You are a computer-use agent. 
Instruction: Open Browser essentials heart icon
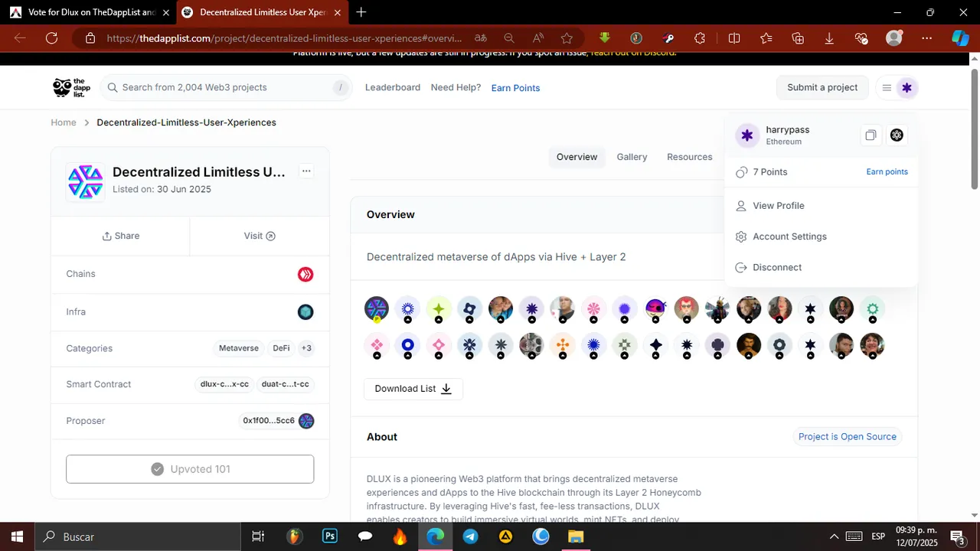[861, 38]
